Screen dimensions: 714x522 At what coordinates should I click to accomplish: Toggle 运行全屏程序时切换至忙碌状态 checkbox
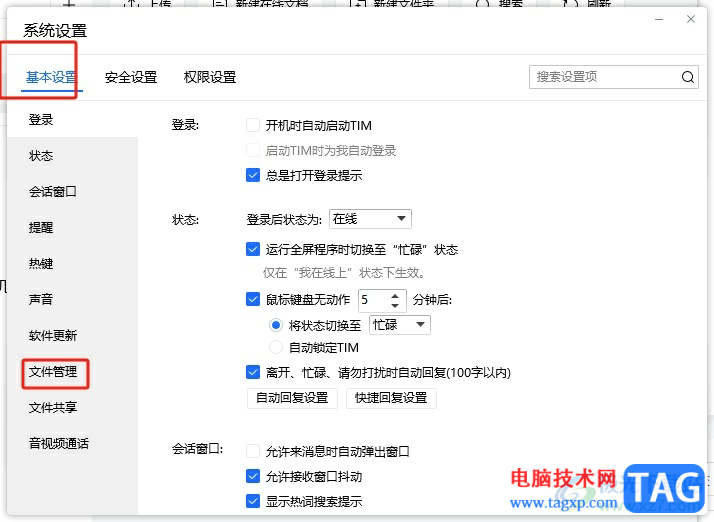pyautogui.click(x=253, y=249)
